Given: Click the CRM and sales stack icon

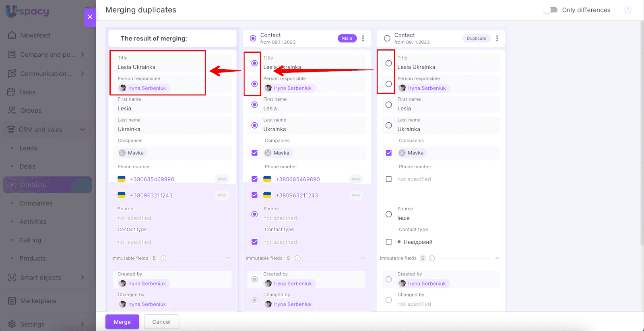Looking at the screenshot, I should tap(11, 130).
